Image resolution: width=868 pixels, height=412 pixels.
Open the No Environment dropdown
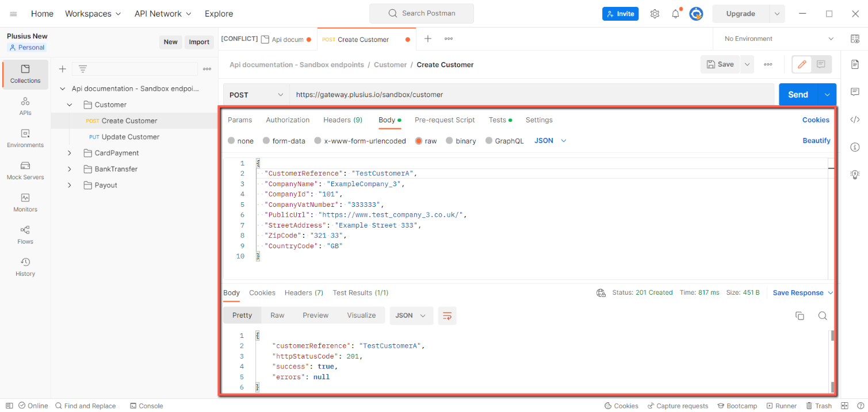[x=779, y=38]
